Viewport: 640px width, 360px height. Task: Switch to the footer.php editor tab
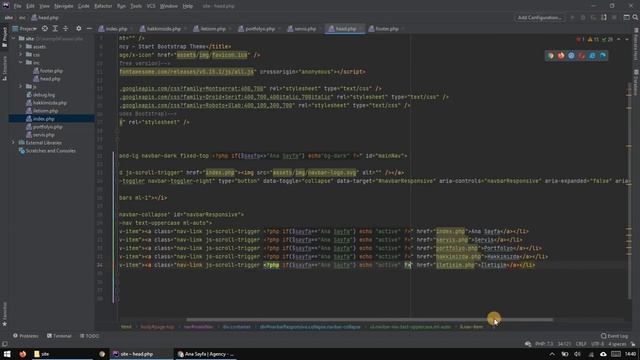(x=384, y=29)
